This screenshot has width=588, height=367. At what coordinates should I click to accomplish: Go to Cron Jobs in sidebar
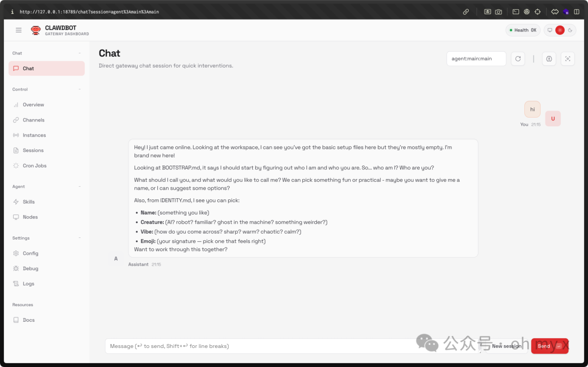coord(34,166)
